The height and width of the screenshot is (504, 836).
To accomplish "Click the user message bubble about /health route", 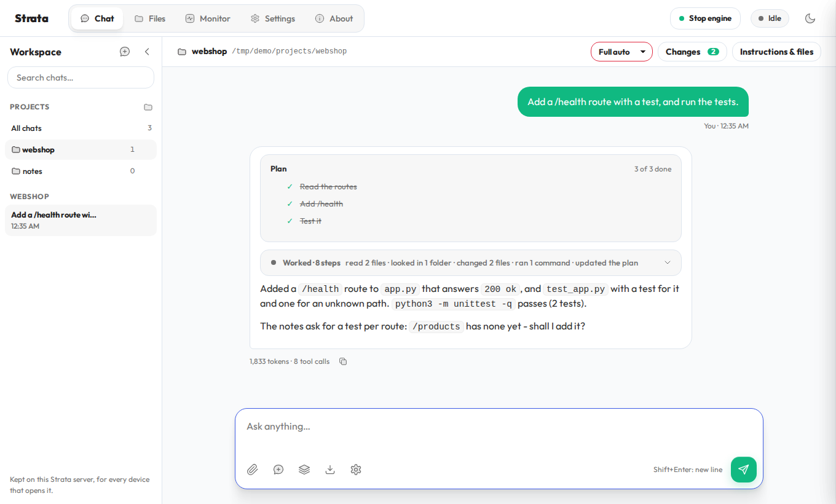I will [633, 101].
